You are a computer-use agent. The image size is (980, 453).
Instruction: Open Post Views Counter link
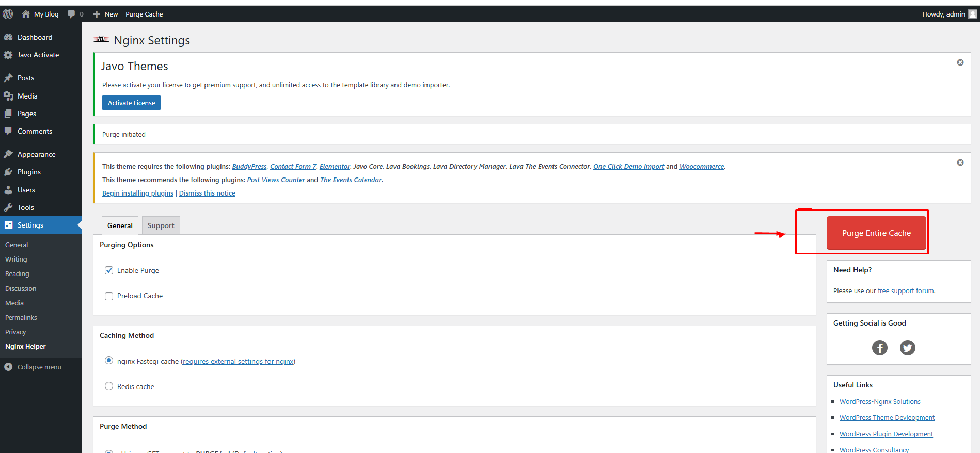click(276, 180)
